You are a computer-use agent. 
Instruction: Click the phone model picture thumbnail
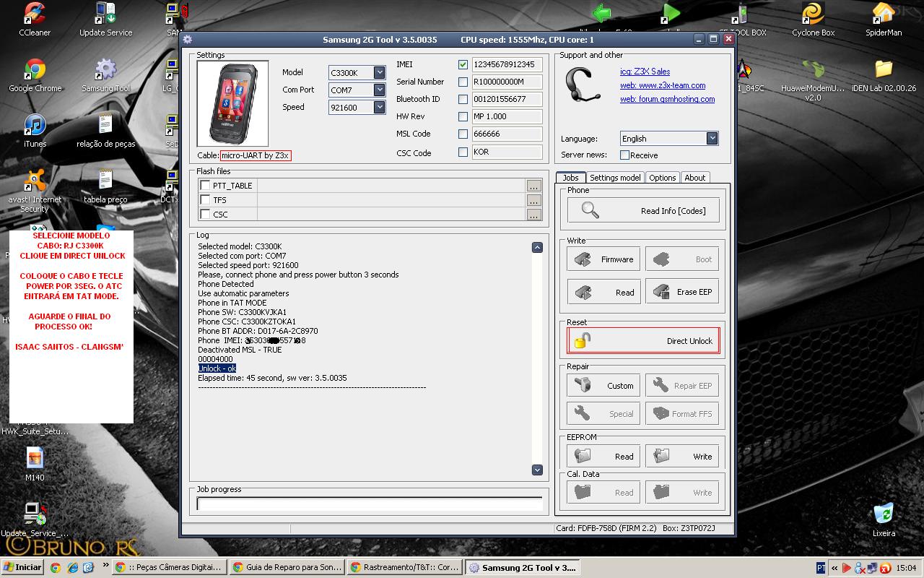232,104
